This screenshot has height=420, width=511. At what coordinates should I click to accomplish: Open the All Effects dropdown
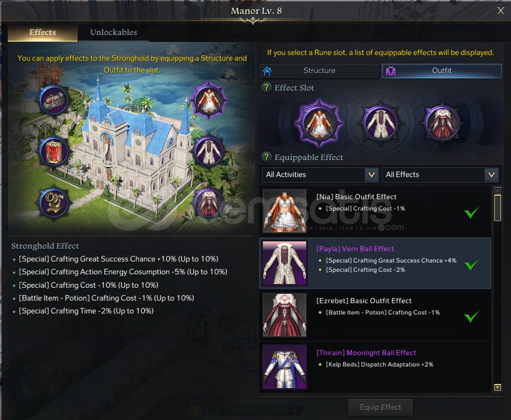pos(440,174)
